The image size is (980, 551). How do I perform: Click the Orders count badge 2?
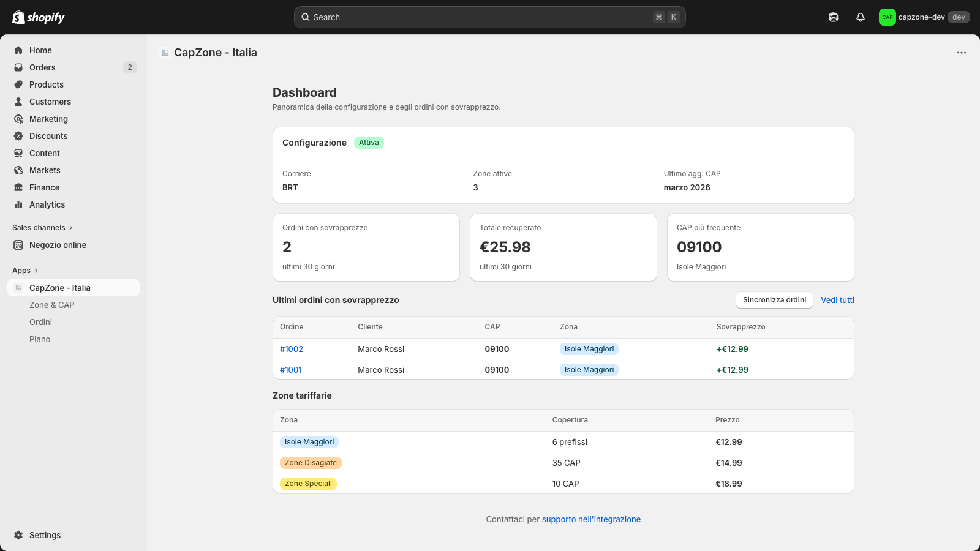[x=130, y=67]
